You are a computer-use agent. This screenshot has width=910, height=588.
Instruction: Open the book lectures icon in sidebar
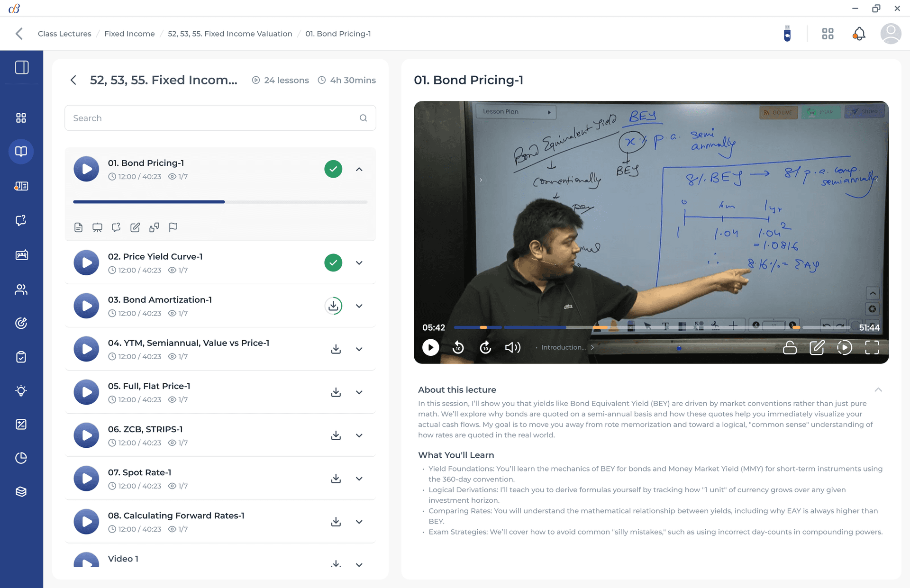(x=21, y=152)
